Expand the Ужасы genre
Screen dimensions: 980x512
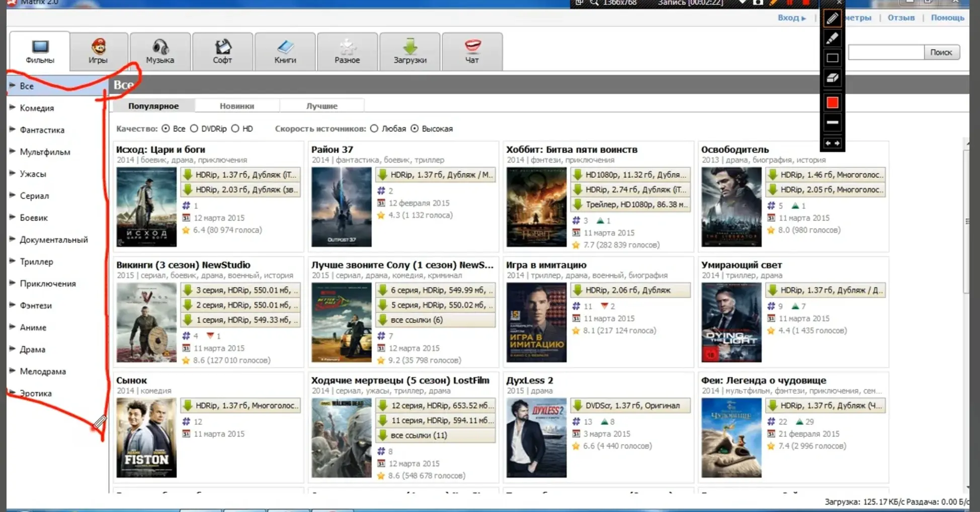13,173
